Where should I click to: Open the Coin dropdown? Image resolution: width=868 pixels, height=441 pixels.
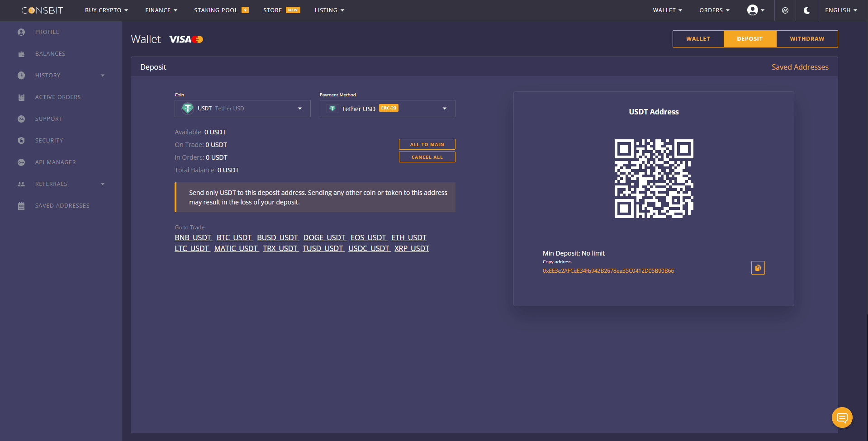(x=242, y=109)
